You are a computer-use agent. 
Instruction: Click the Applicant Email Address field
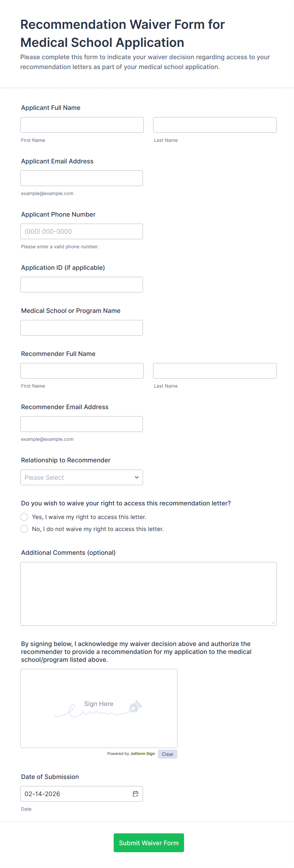pyautogui.click(x=82, y=178)
